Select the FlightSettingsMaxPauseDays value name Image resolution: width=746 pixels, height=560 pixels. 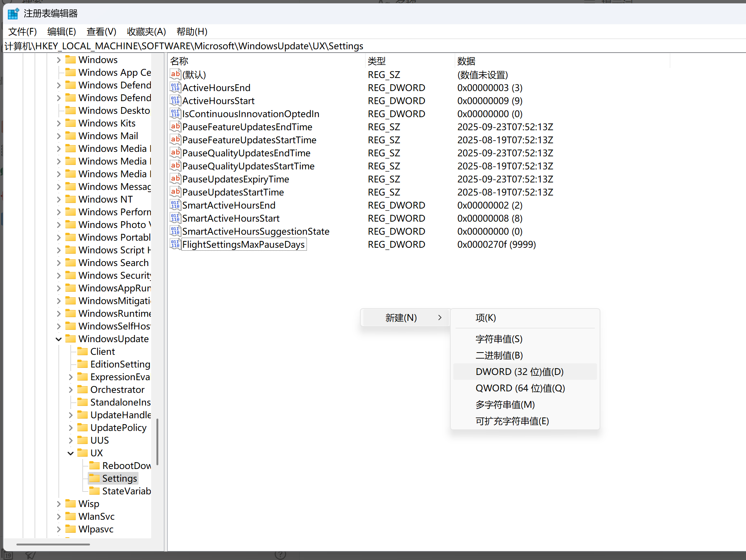[x=243, y=244]
